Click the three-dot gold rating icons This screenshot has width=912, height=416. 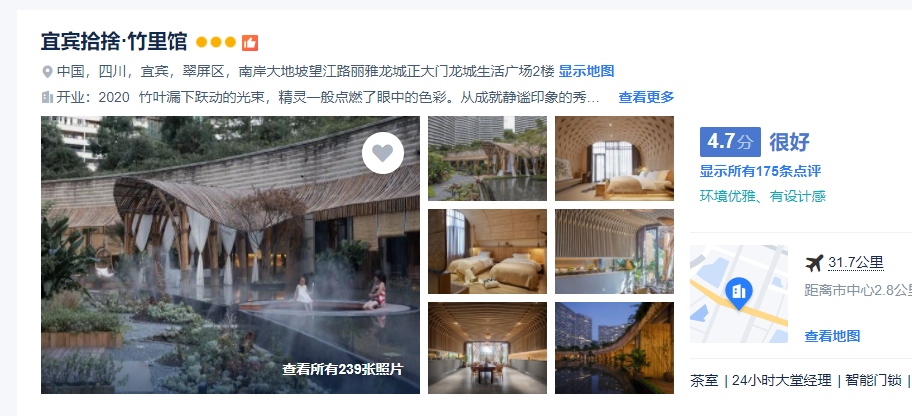(216, 42)
